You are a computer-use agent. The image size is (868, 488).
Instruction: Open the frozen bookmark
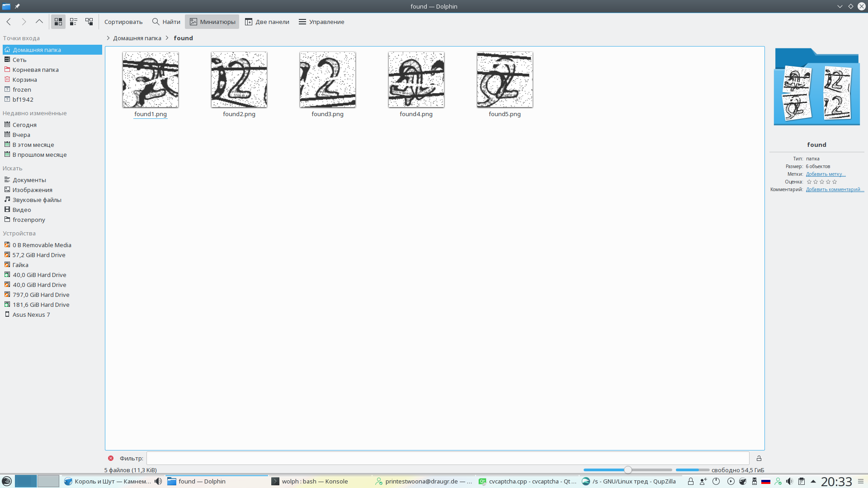[52, 89]
